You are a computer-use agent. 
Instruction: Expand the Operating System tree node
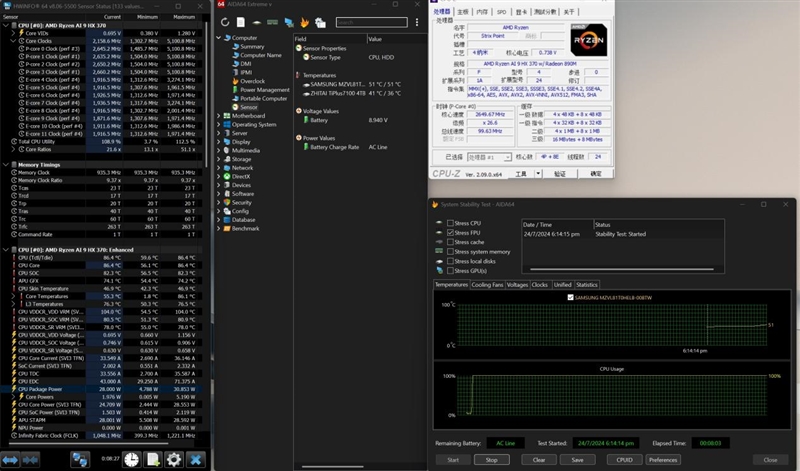(218, 125)
